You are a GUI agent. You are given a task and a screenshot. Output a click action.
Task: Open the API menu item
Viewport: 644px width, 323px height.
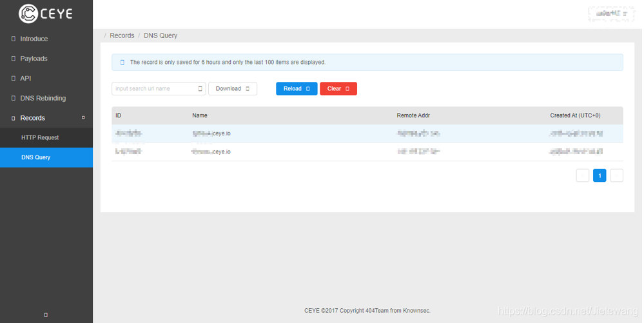[26, 78]
